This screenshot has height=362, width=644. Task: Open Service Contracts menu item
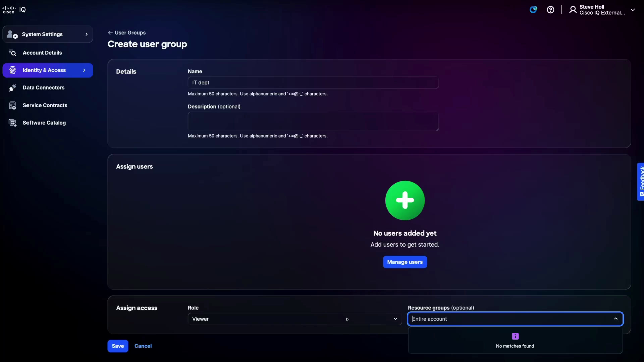click(48, 105)
